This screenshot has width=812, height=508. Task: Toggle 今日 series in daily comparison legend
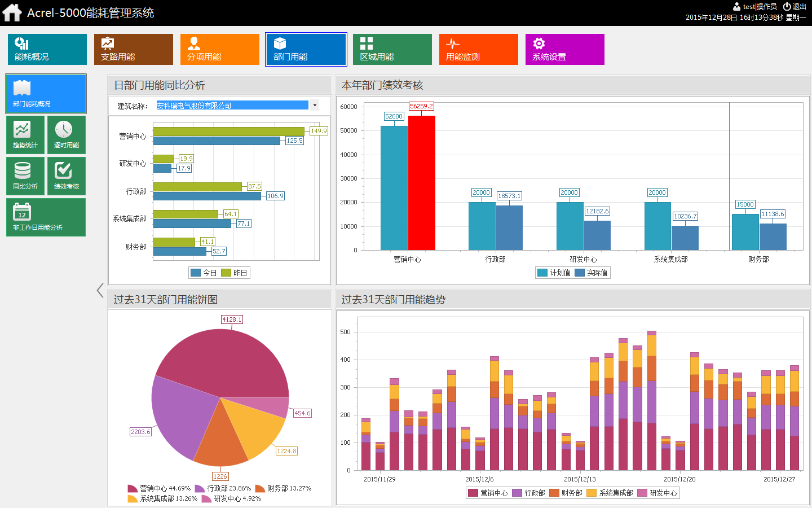pyautogui.click(x=204, y=273)
